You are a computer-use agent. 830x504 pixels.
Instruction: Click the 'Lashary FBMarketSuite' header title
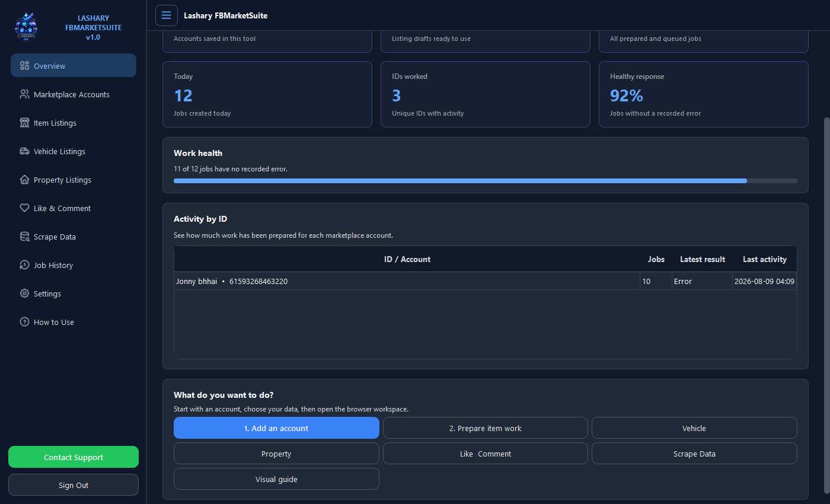click(x=226, y=15)
